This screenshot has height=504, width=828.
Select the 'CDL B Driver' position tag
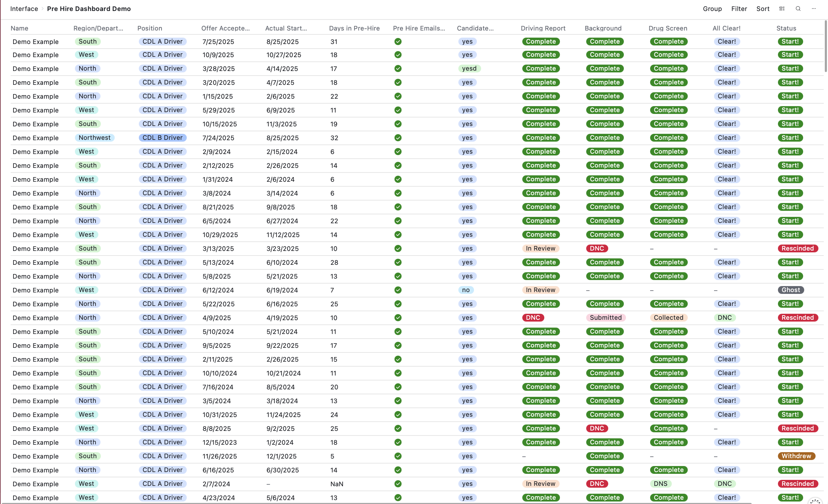[x=163, y=138]
